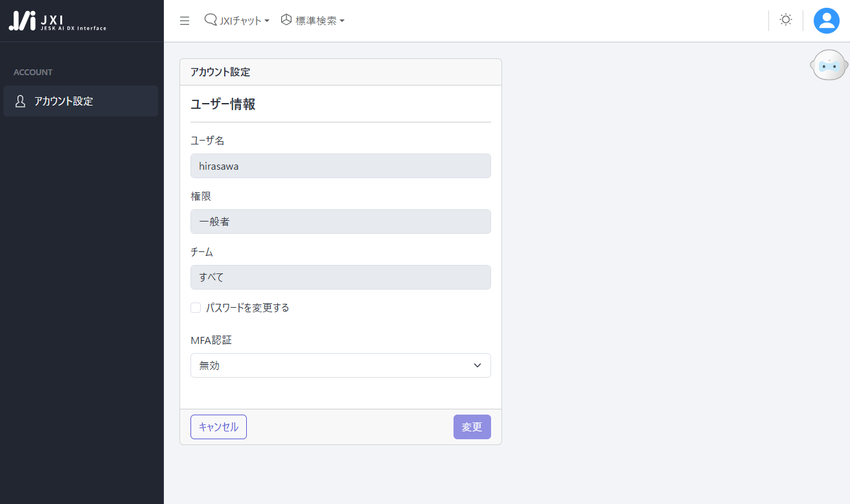Open the user avatar profile icon
850x504 pixels.
pos(826,20)
